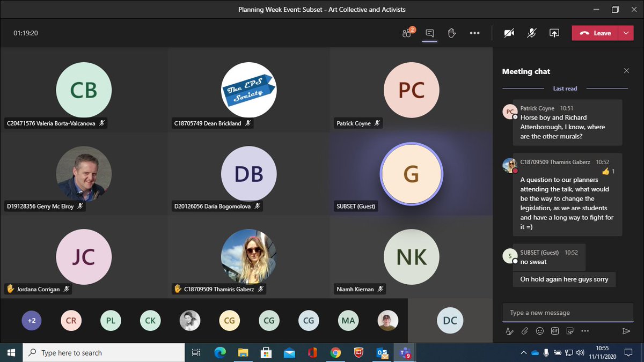Show more messaging options ellipsis
This screenshot has width=644, height=362.
pyautogui.click(x=585, y=331)
